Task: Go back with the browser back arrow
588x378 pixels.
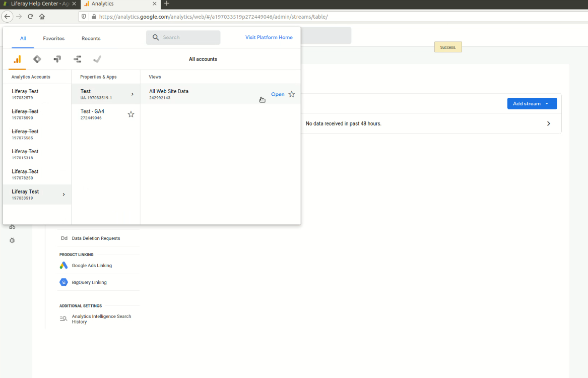Action: click(x=7, y=17)
